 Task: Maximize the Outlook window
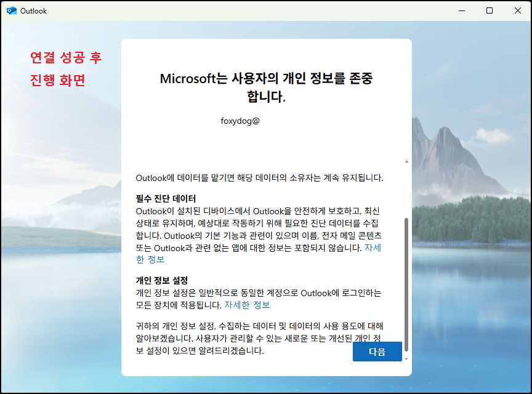(490, 11)
